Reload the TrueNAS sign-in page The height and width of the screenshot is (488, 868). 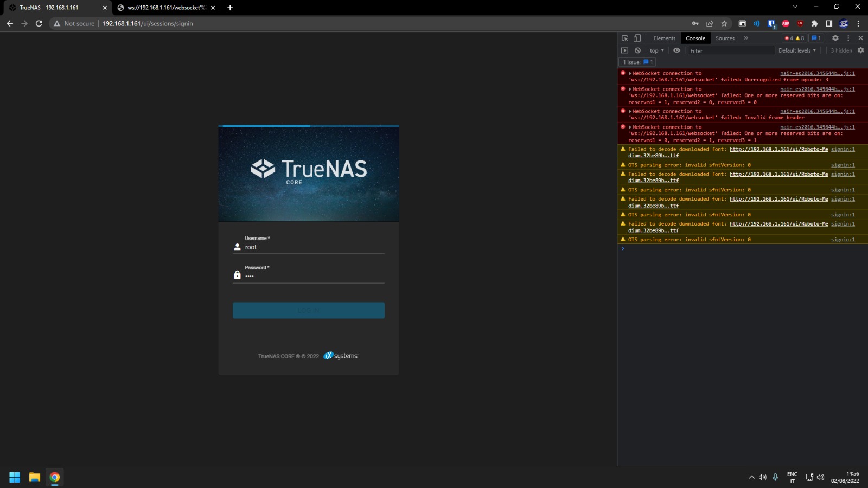(x=39, y=23)
